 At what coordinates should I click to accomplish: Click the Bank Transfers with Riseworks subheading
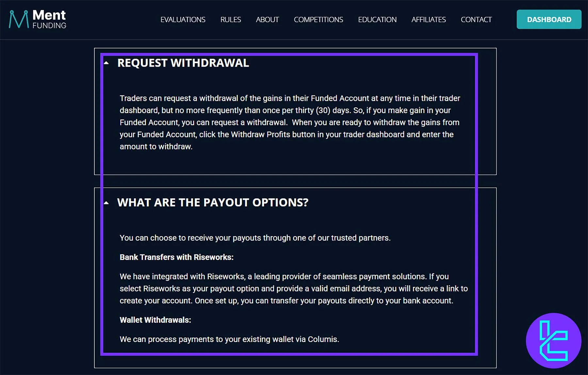point(176,257)
